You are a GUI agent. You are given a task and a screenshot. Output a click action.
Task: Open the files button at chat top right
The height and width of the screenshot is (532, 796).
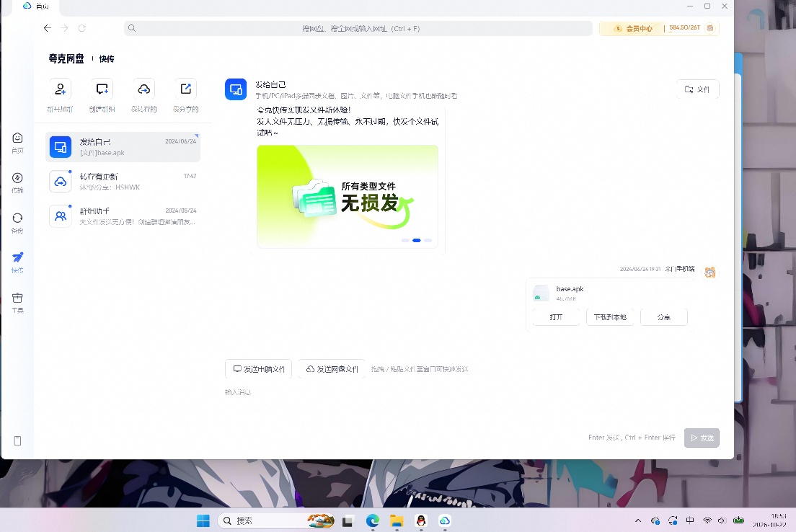coord(697,89)
